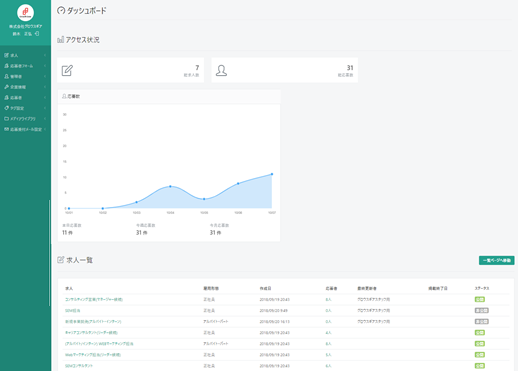Click the pencil icon on the total jobs card
This screenshot has width=518, height=371.
point(67,70)
